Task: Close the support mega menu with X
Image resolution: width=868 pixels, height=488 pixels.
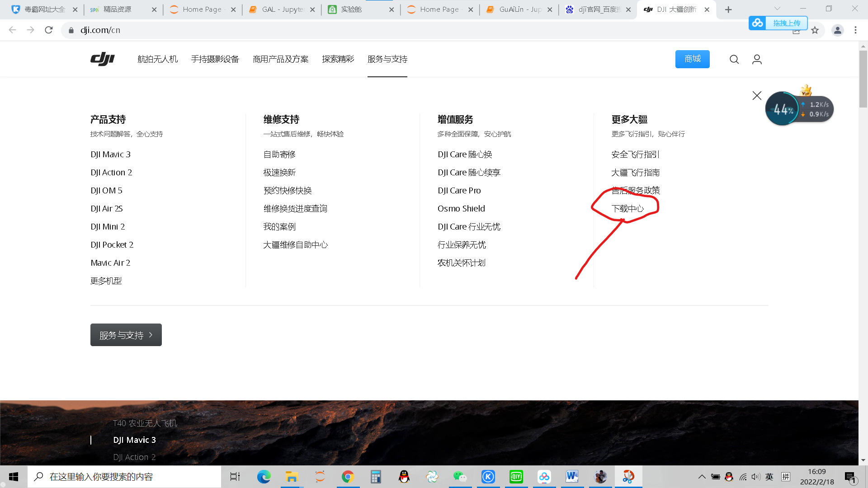Action: pos(757,95)
